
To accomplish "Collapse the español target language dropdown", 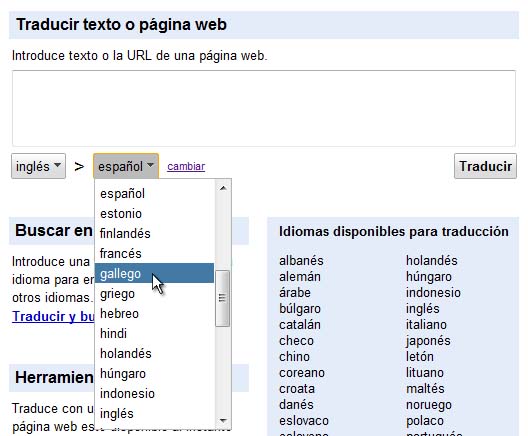I will pos(126,166).
